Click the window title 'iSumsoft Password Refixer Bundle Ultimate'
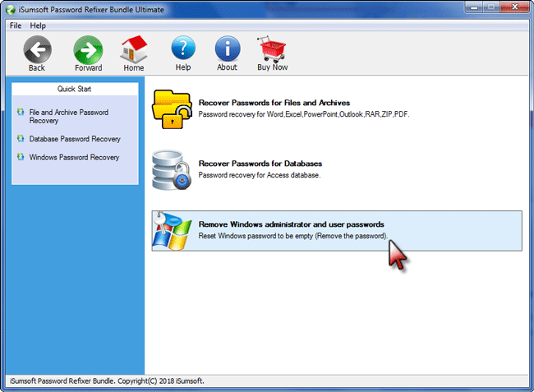Viewport: 534px width, 392px height. pyautogui.click(x=91, y=10)
